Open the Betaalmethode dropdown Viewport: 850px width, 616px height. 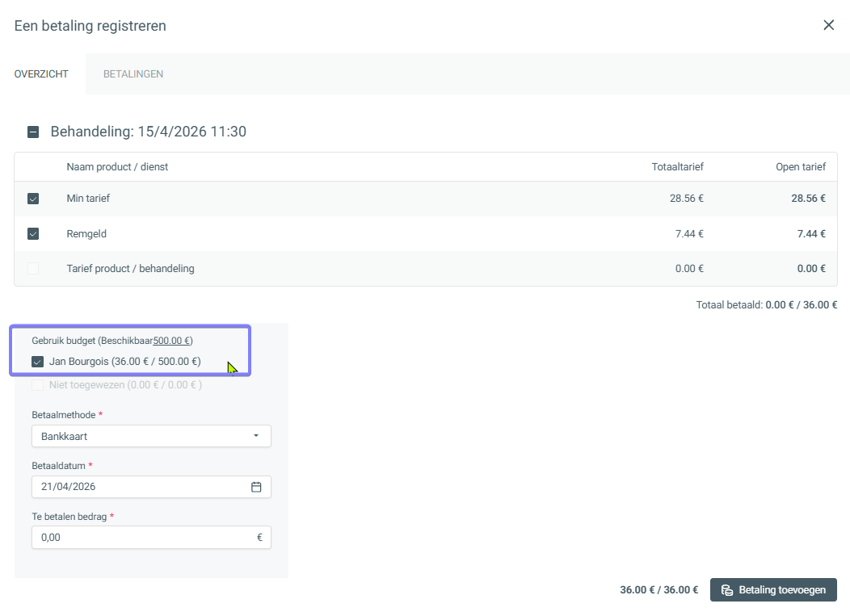tap(151, 436)
